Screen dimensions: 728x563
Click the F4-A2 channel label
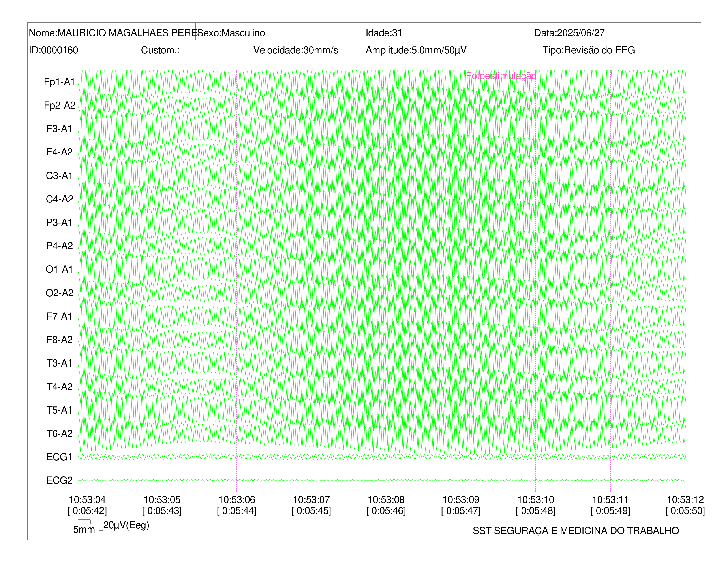tap(59, 152)
